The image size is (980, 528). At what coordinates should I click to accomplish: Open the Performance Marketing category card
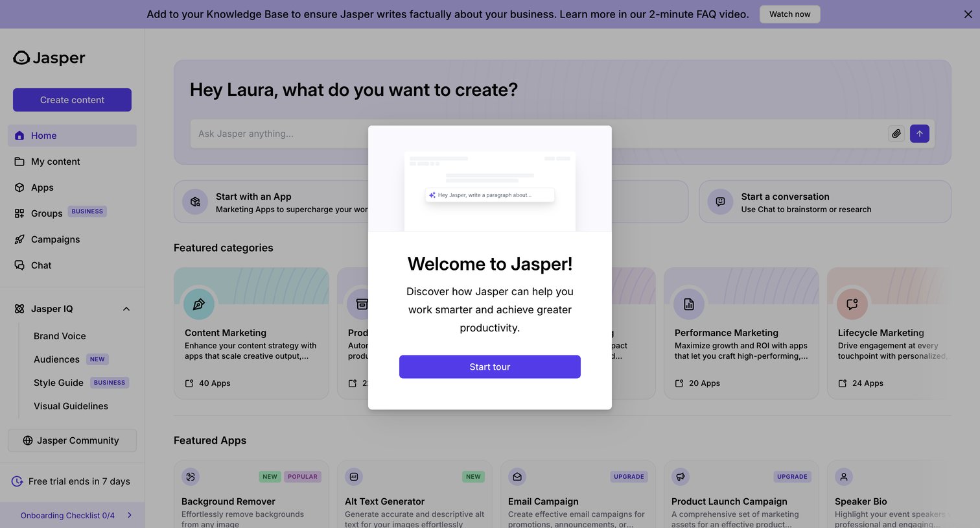tap(741, 333)
